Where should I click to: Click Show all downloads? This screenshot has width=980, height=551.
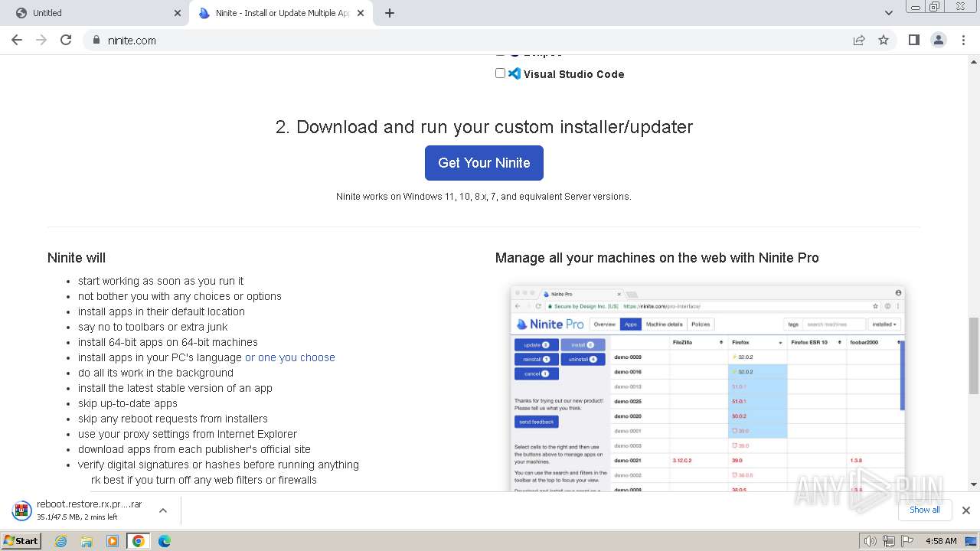tap(925, 510)
